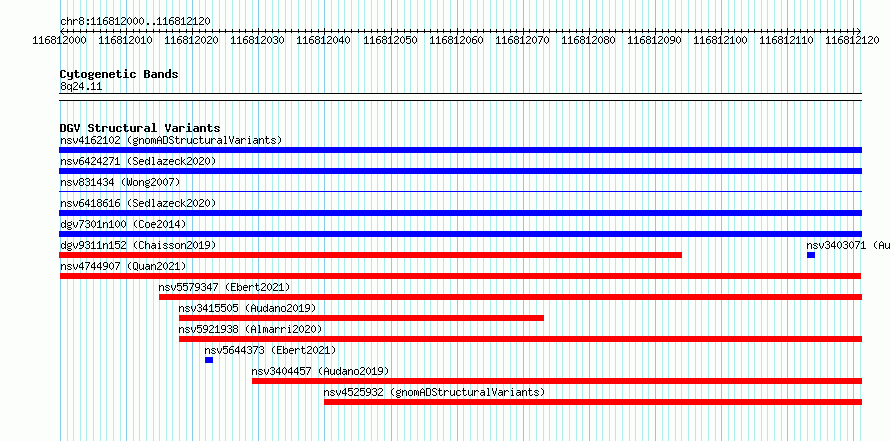The width and height of the screenshot is (890, 441).
Task: Click ruler position 116812030
Action: tap(258, 40)
